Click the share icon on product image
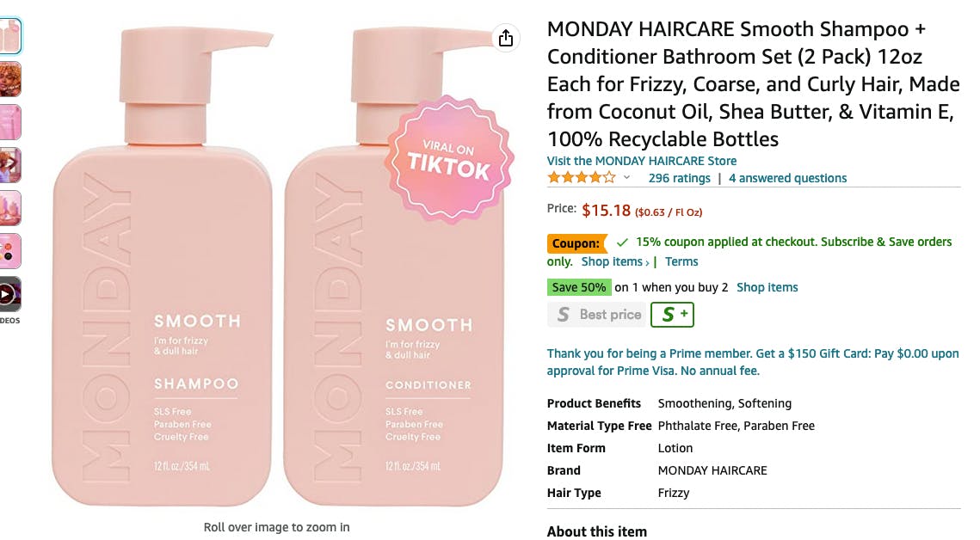The image size is (980, 540). 505,38
